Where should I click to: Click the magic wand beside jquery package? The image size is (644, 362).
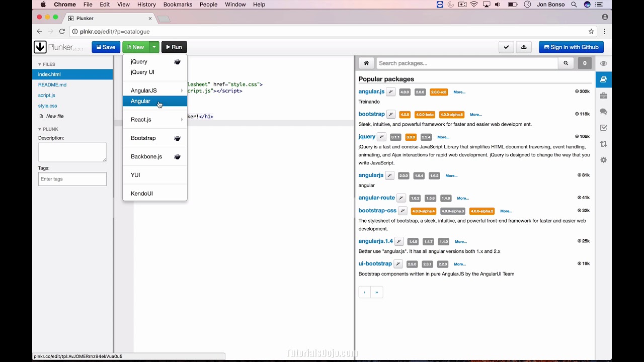click(382, 137)
